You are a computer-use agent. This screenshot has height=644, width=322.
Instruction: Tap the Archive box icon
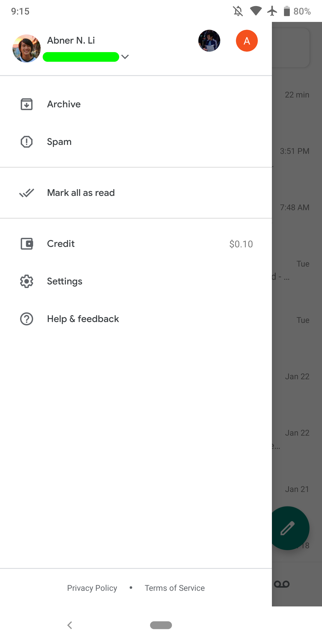pos(27,104)
